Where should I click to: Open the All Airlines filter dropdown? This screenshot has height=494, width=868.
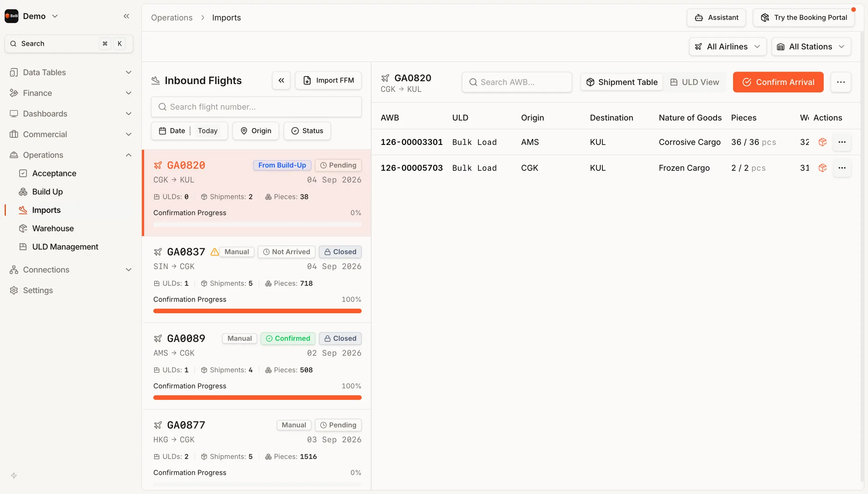pyautogui.click(x=727, y=46)
